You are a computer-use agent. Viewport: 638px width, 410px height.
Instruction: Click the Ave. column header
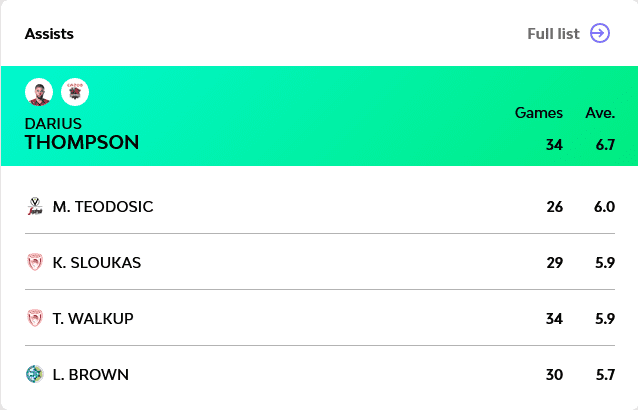tap(600, 113)
